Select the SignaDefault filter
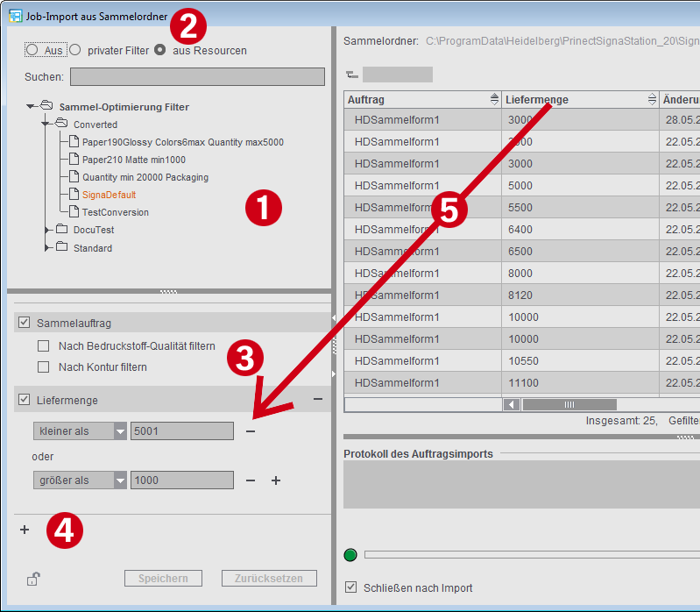The image size is (700, 612). tap(109, 195)
